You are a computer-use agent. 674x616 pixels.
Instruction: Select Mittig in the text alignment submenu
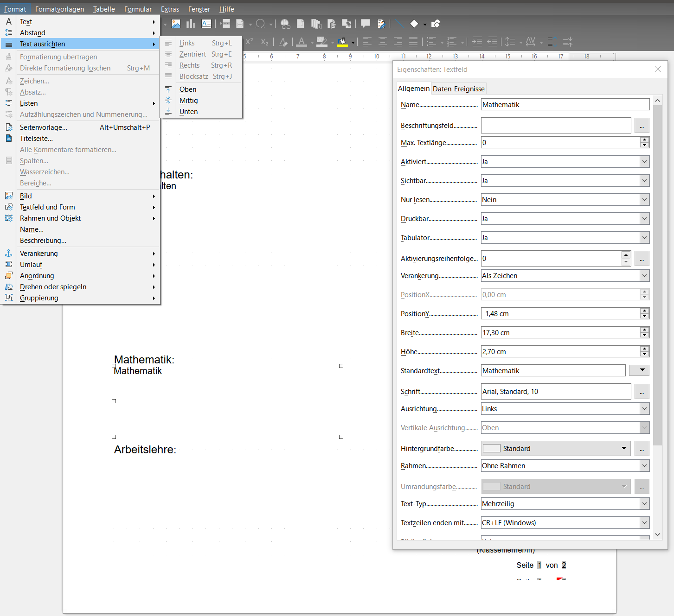point(201,101)
